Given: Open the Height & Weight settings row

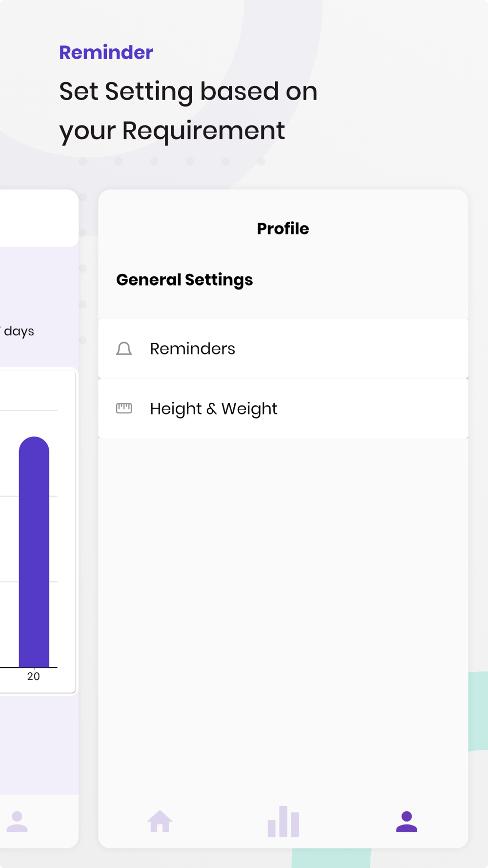Looking at the screenshot, I should (283, 408).
